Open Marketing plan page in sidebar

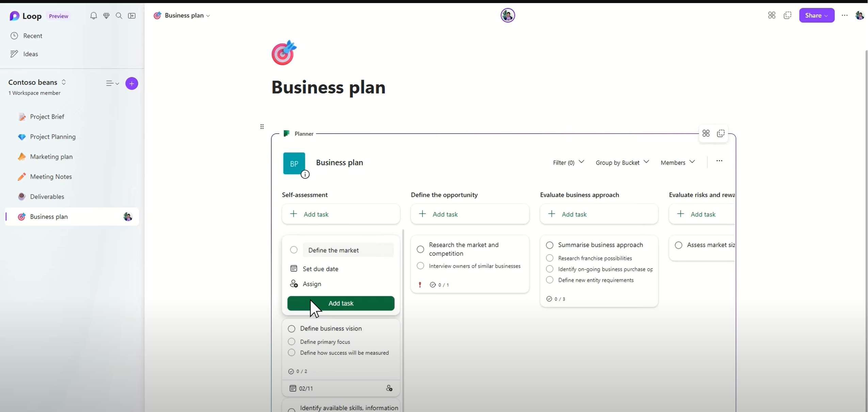coord(51,157)
